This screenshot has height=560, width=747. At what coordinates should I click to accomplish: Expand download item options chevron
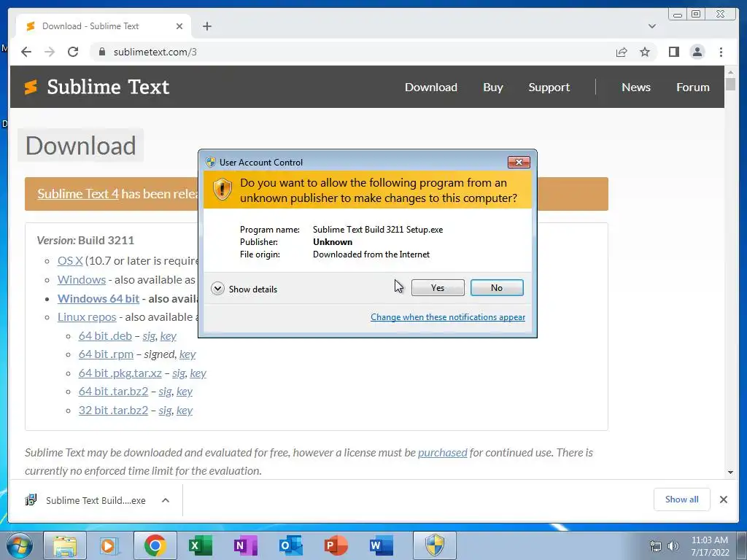click(x=166, y=500)
